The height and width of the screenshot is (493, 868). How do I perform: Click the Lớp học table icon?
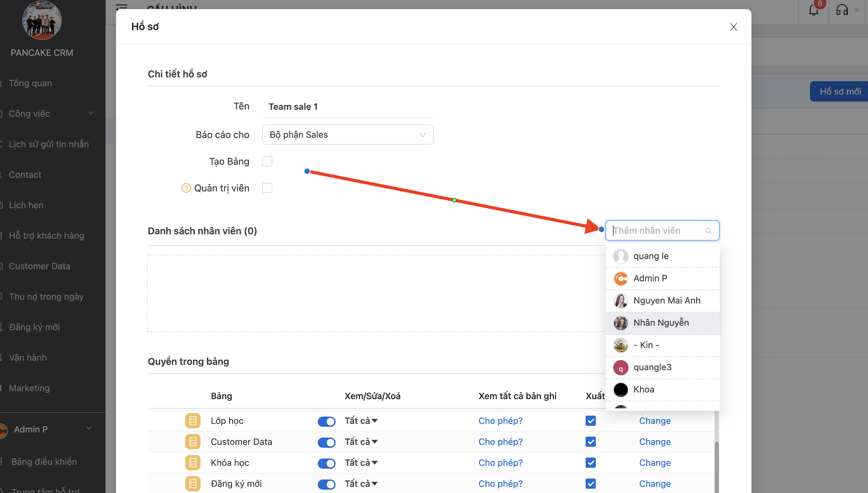[193, 421]
